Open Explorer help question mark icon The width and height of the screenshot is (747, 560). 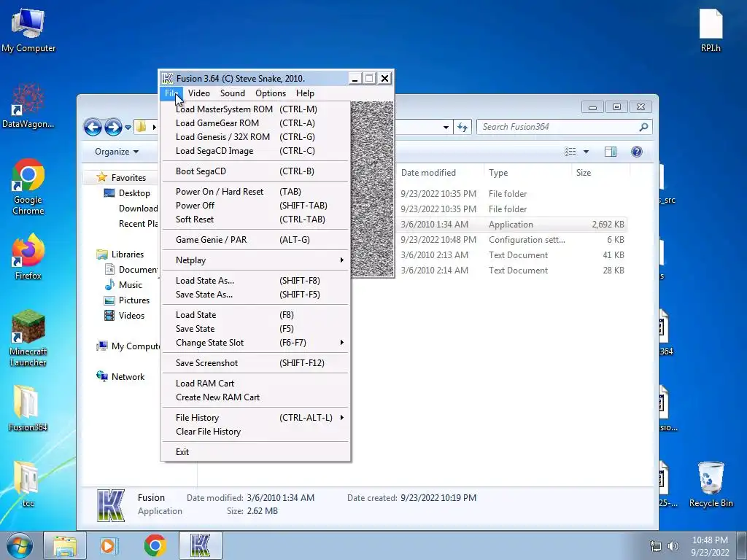636,152
